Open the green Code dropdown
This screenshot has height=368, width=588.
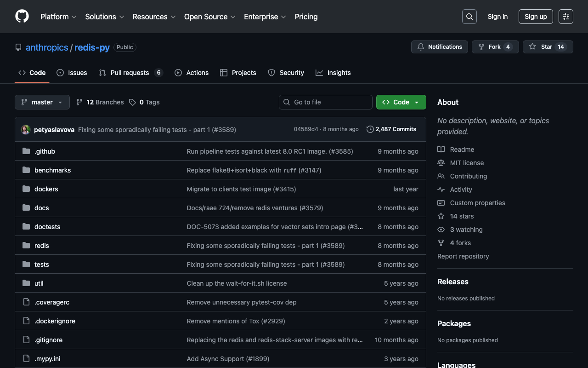401,102
